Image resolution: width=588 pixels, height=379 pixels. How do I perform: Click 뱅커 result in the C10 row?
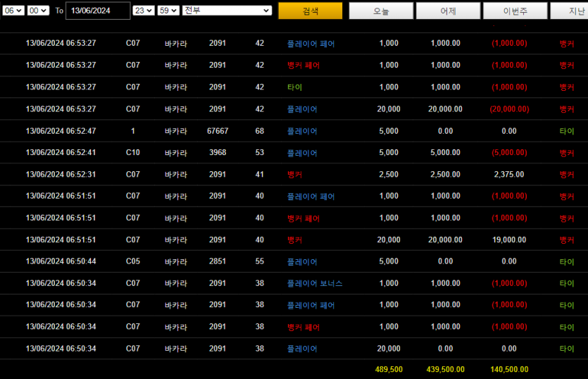pos(567,153)
